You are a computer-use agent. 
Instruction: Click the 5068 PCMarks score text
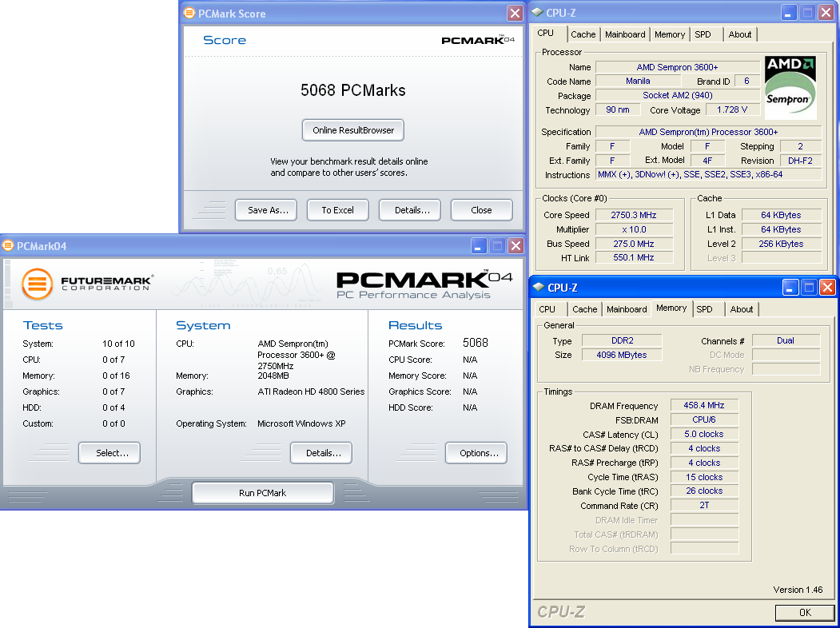pos(353,90)
